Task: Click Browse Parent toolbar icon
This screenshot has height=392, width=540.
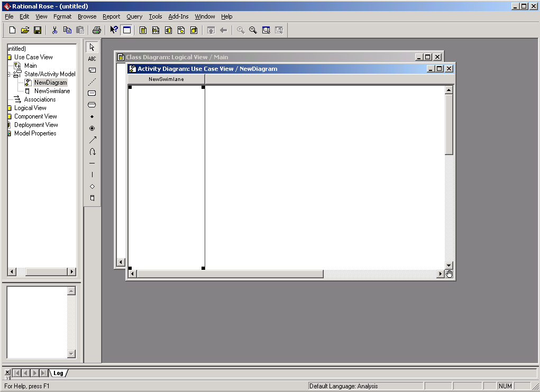Action: [211, 30]
